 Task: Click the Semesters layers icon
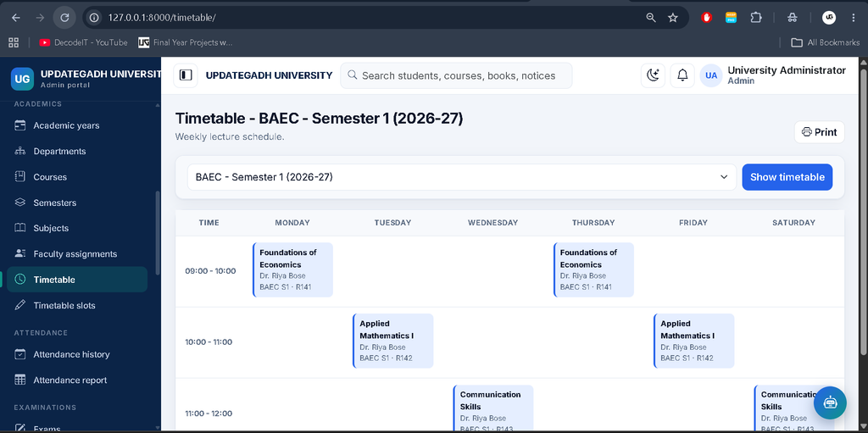point(20,203)
